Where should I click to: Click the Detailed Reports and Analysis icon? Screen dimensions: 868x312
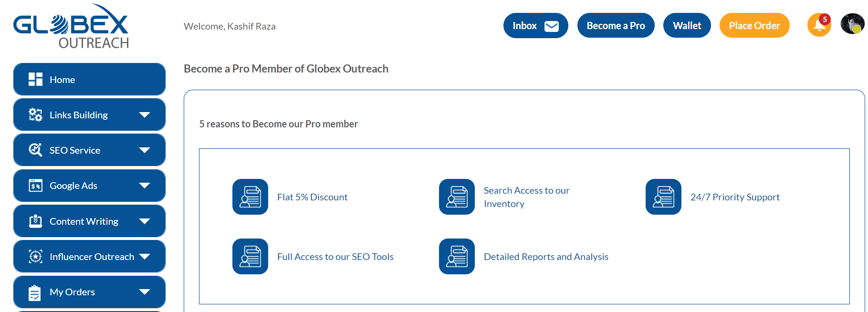tap(457, 256)
